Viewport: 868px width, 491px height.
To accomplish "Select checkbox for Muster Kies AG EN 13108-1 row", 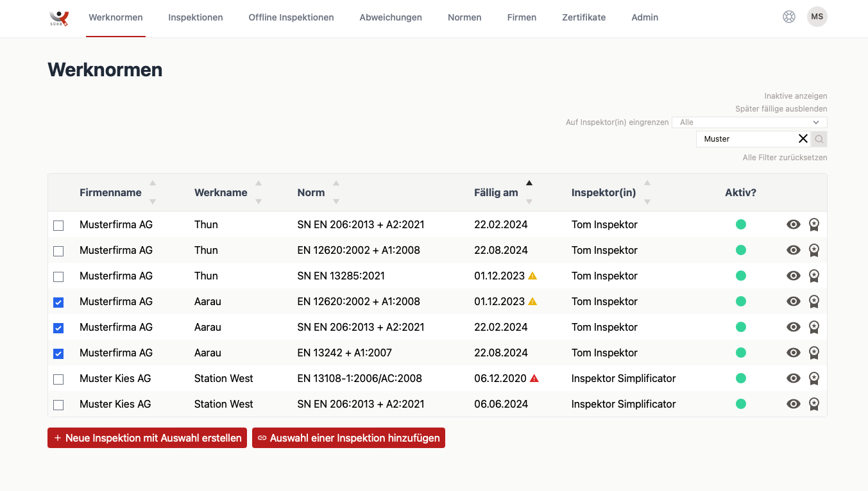I will 58,379.
